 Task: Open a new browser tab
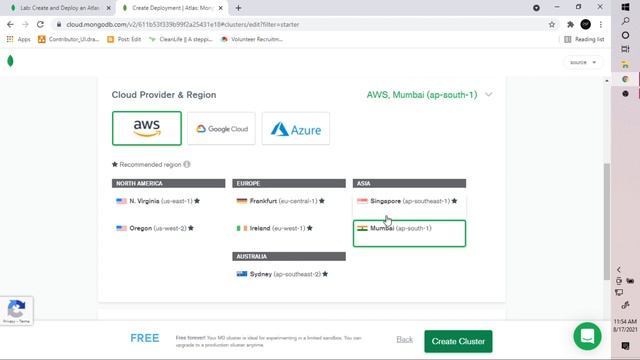point(238,8)
